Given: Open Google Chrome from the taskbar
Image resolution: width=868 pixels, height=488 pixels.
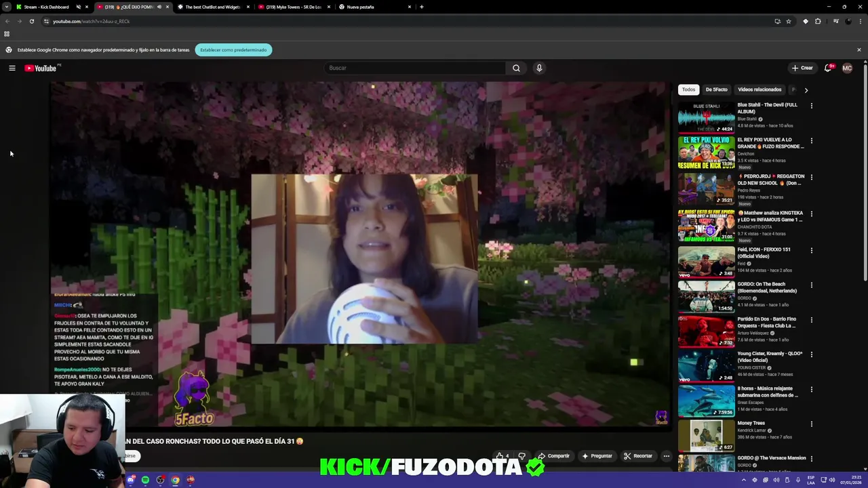Looking at the screenshot, I should pyautogui.click(x=176, y=480).
